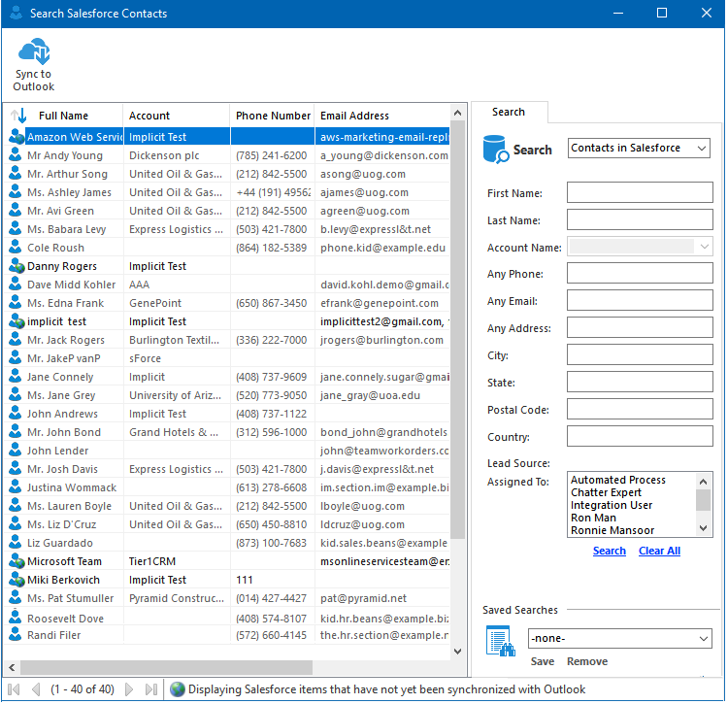Click Save under Saved Searches
The height and width of the screenshot is (704, 728).
543,661
